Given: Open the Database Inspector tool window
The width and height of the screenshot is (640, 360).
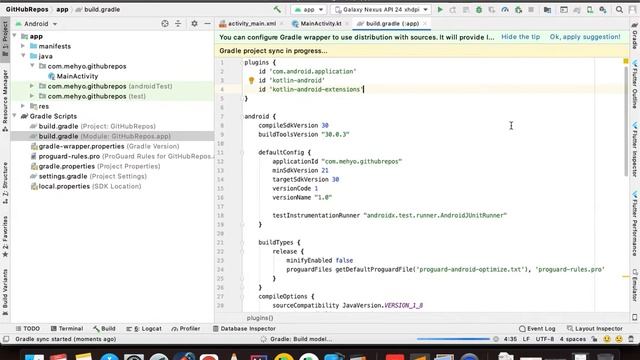Looking at the screenshot, I should click(x=244, y=329).
